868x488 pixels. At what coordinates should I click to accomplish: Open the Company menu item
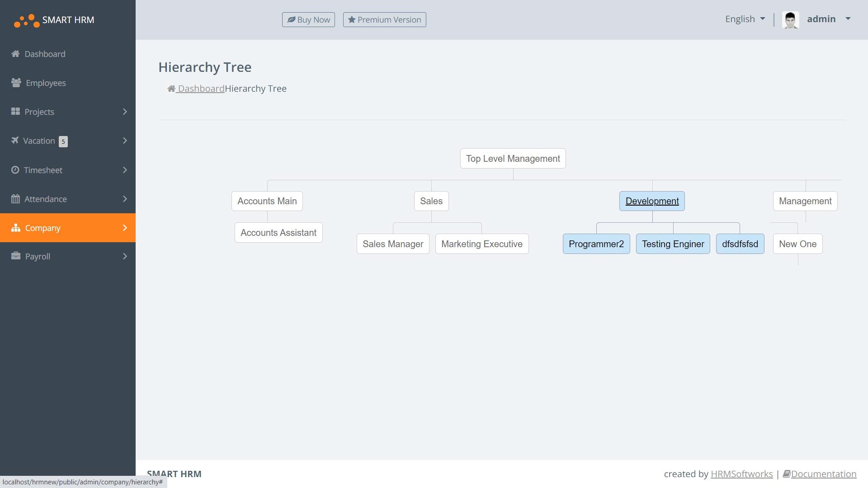coord(42,228)
